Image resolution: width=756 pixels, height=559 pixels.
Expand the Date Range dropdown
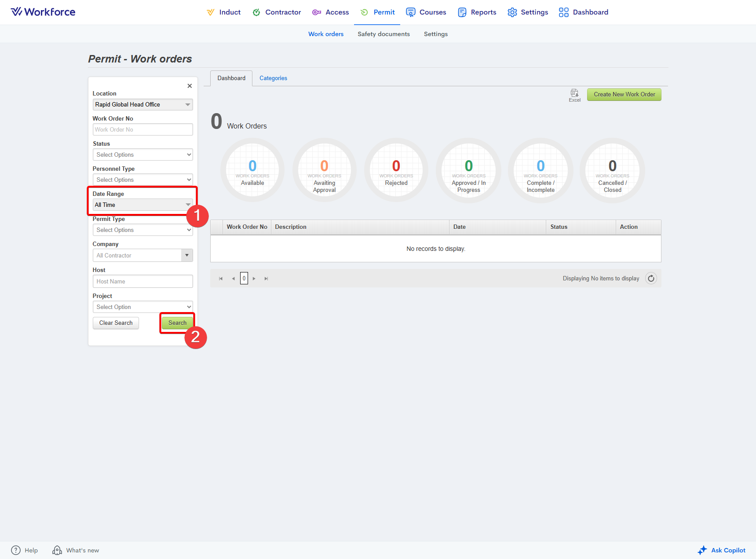click(x=188, y=205)
